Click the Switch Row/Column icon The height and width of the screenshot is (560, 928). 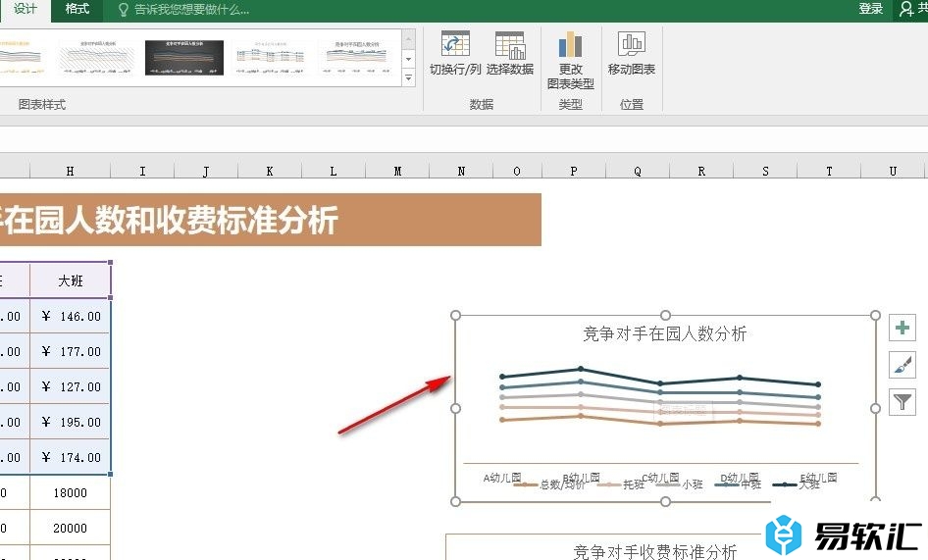(x=455, y=45)
